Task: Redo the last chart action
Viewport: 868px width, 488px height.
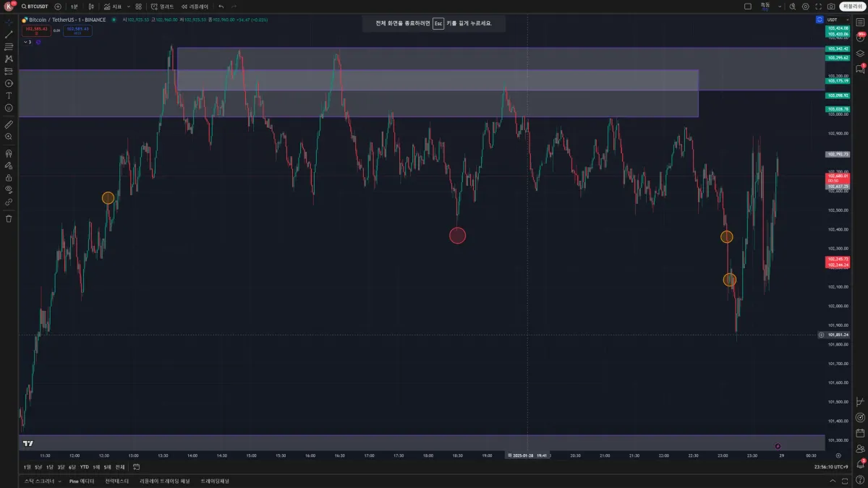Action: 234,6
